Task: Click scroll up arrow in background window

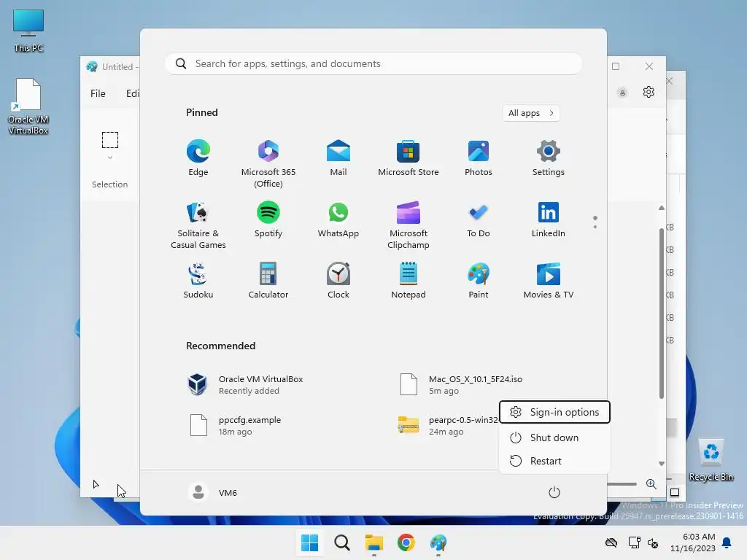Action: pos(661,208)
